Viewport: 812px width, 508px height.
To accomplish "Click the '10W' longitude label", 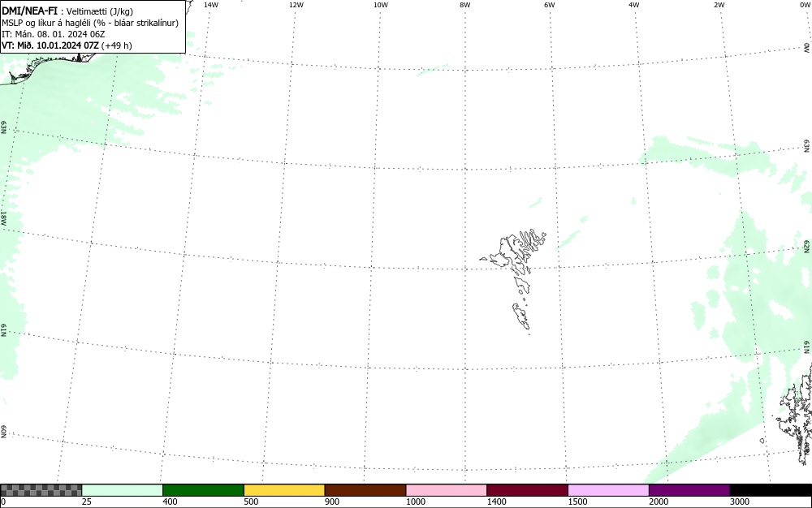I will coord(381,5).
